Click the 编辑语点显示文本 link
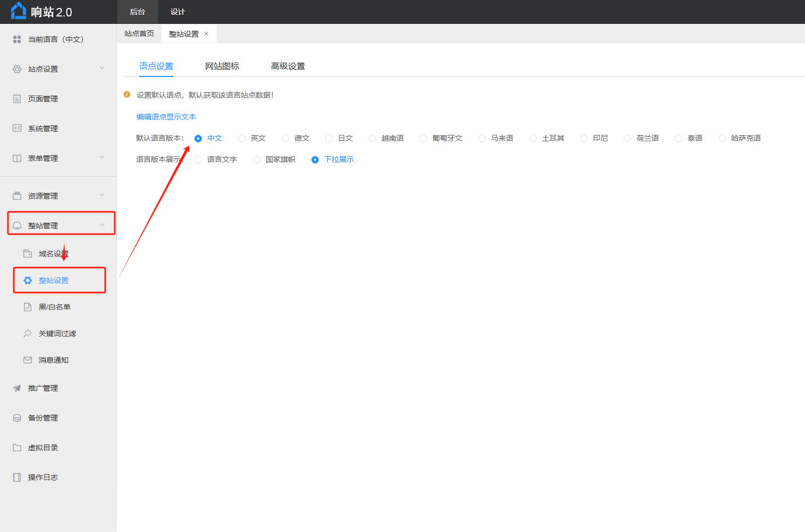This screenshot has width=805, height=532. point(166,117)
